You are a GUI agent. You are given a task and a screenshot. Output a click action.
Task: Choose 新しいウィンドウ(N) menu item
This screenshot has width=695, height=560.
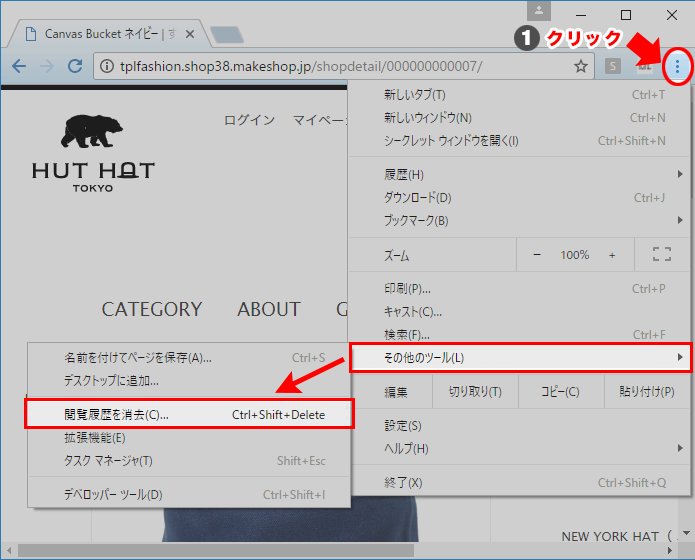[519, 117]
